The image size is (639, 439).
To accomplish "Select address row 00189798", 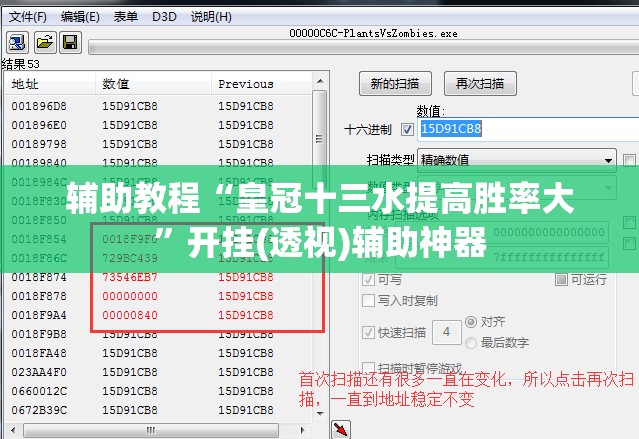I will point(158,144).
